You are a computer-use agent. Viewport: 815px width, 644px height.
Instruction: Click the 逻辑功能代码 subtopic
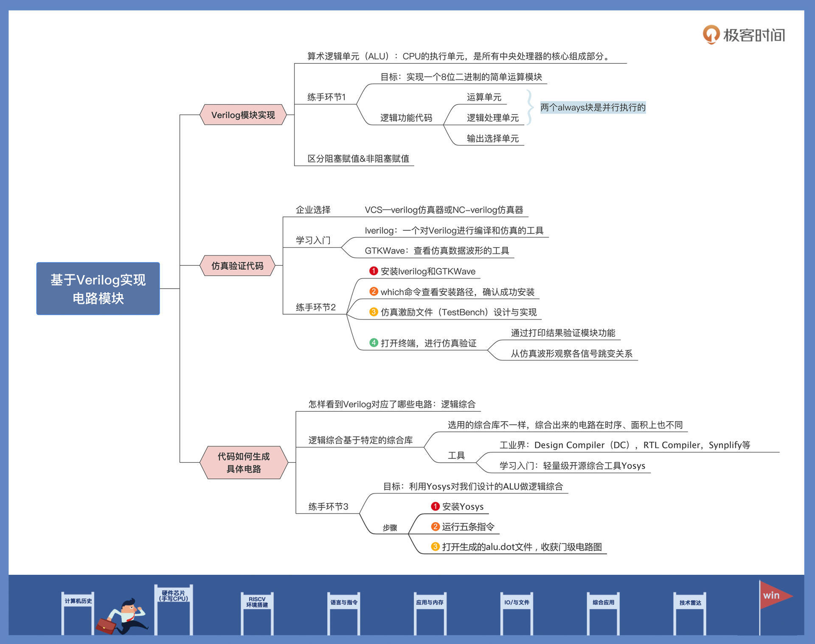(x=406, y=118)
